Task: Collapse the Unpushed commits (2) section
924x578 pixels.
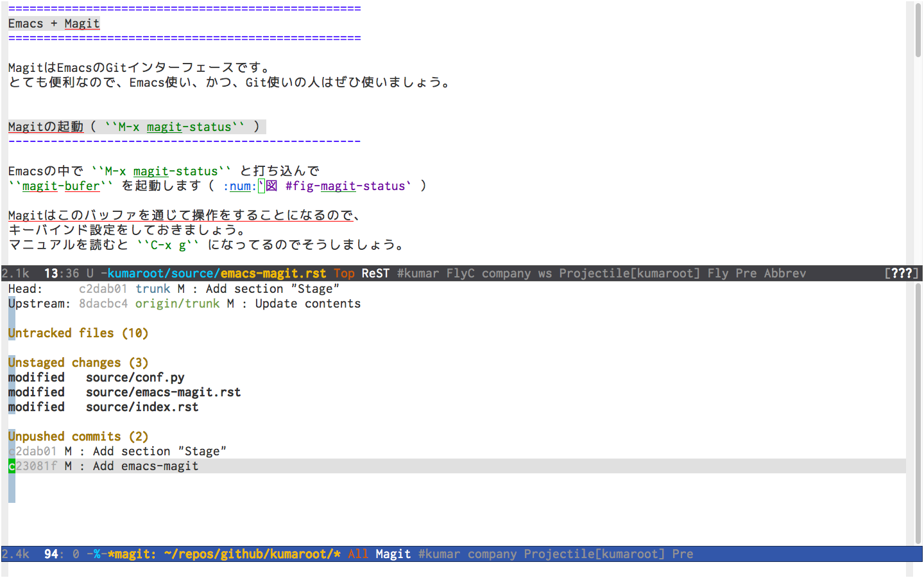Action: point(78,437)
